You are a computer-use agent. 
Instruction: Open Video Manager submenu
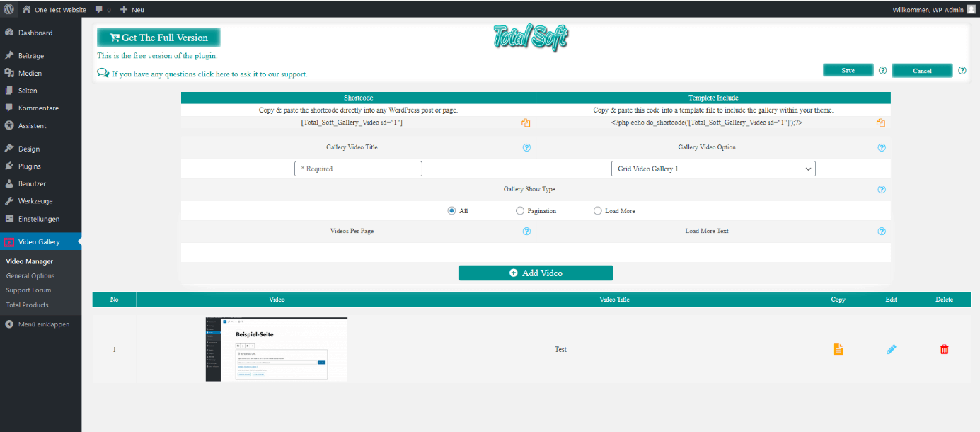[x=30, y=261]
